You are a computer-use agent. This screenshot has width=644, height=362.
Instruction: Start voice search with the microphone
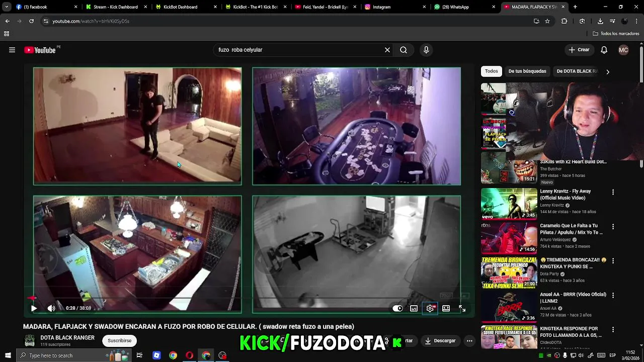pos(426,50)
